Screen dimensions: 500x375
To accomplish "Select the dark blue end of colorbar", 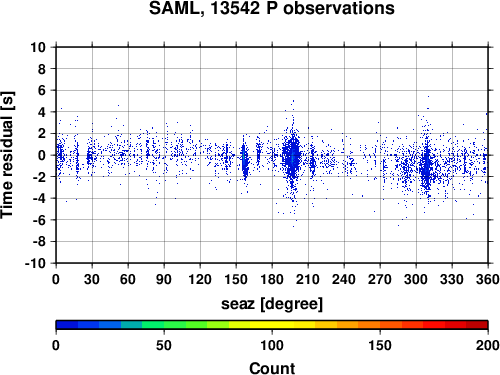I will point(67,325).
